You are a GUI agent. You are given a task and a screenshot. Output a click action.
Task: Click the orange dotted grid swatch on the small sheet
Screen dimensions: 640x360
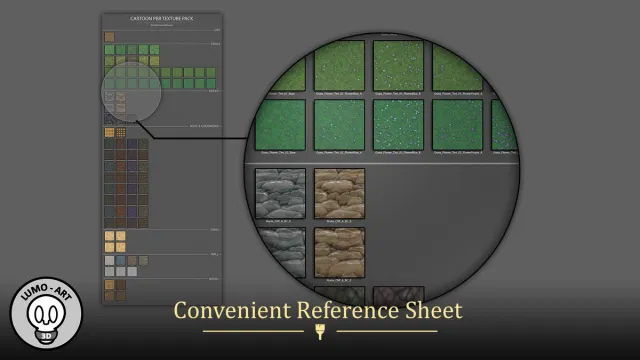pos(121,132)
